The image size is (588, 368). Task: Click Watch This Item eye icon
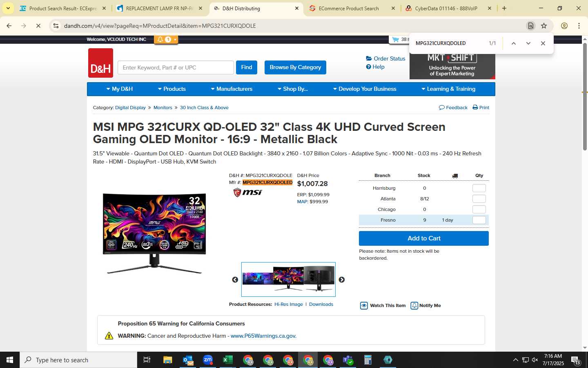click(364, 306)
